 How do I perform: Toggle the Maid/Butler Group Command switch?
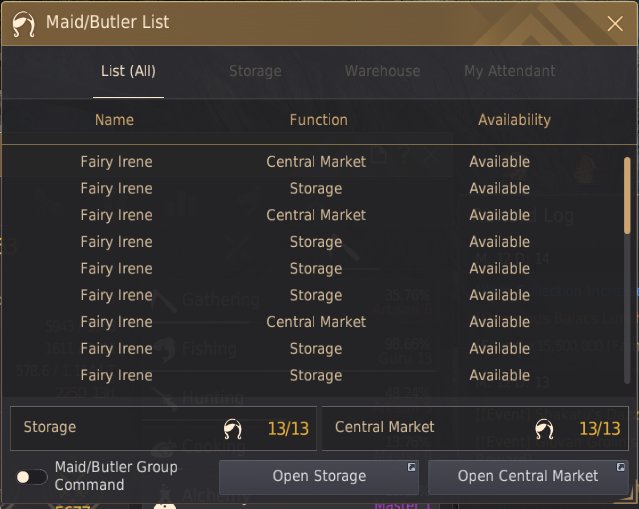[x=31, y=477]
